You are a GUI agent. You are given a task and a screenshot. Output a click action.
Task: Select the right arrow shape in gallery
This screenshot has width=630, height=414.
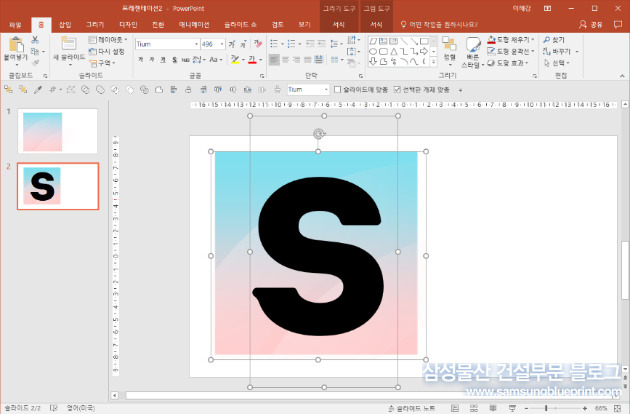(x=424, y=51)
